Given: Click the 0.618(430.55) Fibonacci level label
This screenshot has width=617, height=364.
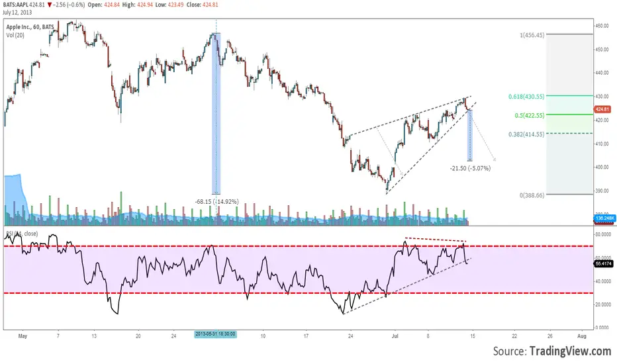Looking at the screenshot, I should coord(526,97).
